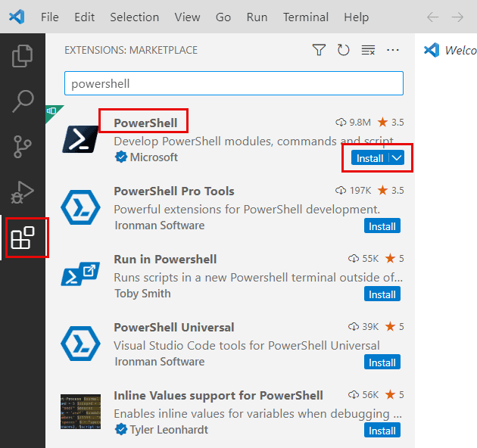Open the Go menu
The image size is (477, 448).
tap(223, 17)
